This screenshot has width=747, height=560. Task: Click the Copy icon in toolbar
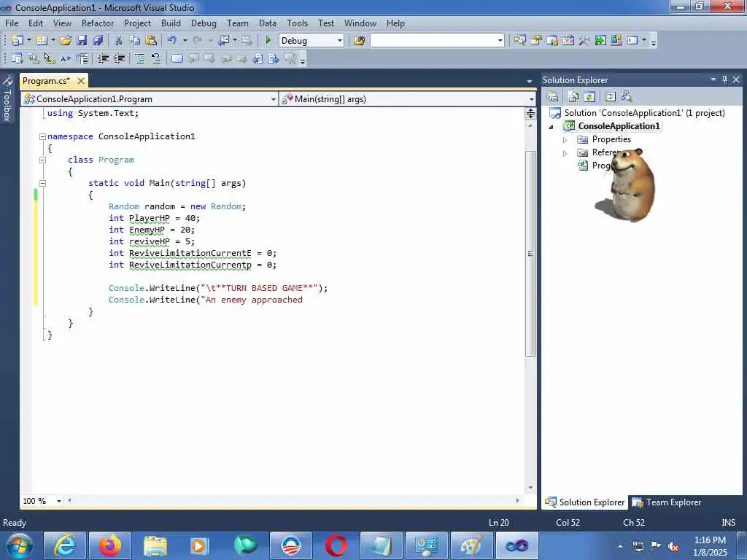135,41
